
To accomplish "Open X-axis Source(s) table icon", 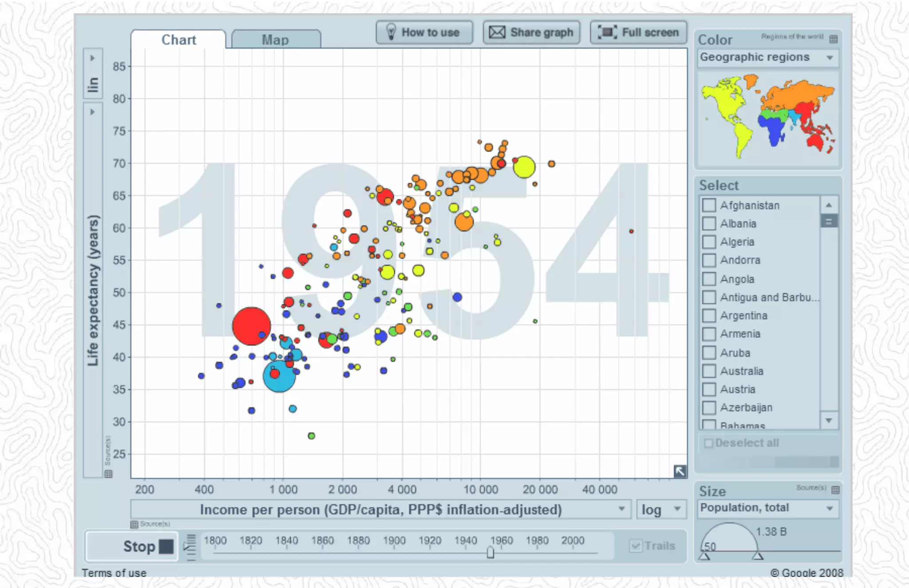I will 134,525.
